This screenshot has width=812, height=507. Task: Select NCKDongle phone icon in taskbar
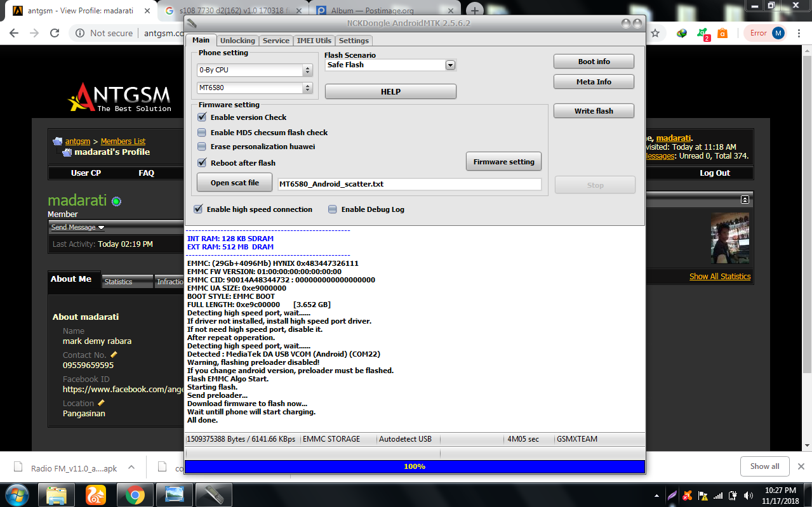[213, 495]
